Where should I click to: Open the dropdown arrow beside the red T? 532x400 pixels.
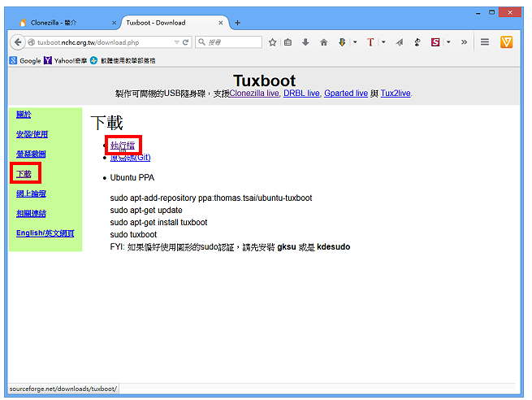click(383, 42)
